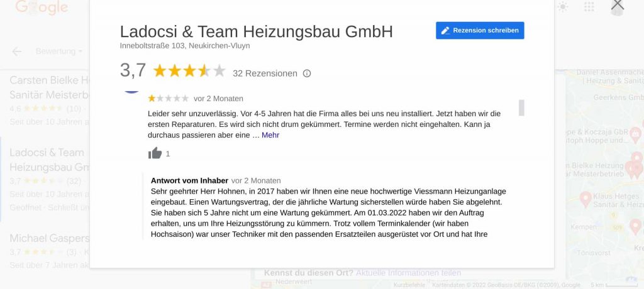Click the brightness settings sun icon
Screen dimensions: 644x289
click(x=562, y=6)
